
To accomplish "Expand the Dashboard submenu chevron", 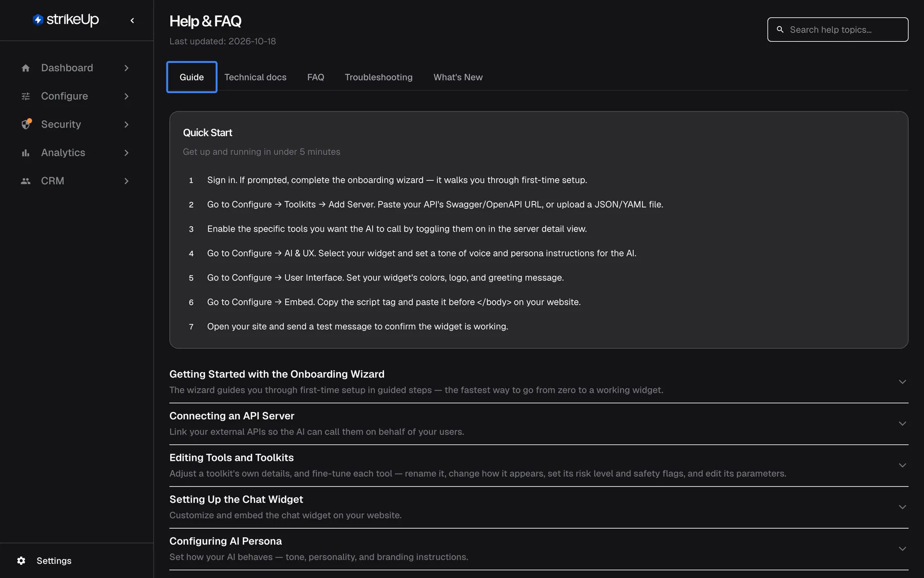I will [x=126, y=68].
